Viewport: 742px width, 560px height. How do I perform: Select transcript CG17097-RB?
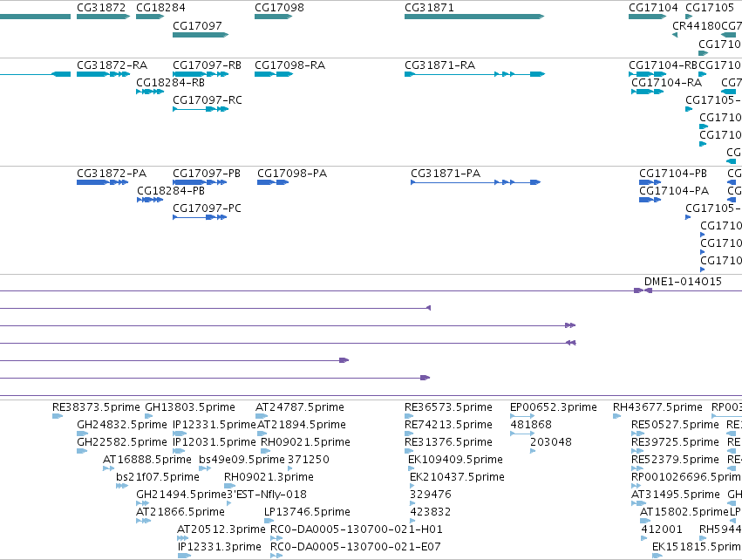point(201,74)
